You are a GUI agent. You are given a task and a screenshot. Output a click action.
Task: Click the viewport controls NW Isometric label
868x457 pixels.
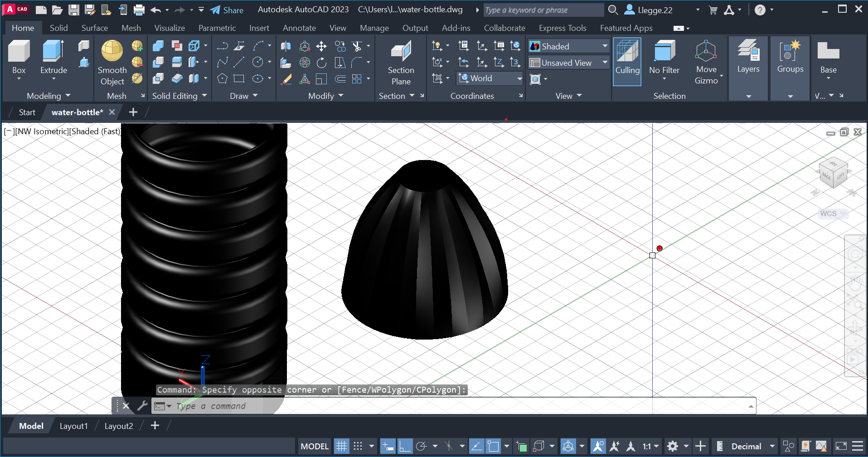pyautogui.click(x=42, y=131)
